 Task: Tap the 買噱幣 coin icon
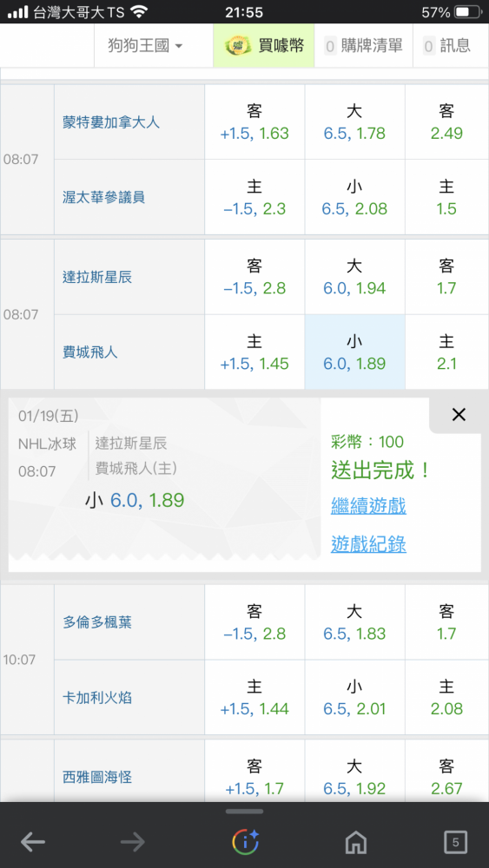238,46
